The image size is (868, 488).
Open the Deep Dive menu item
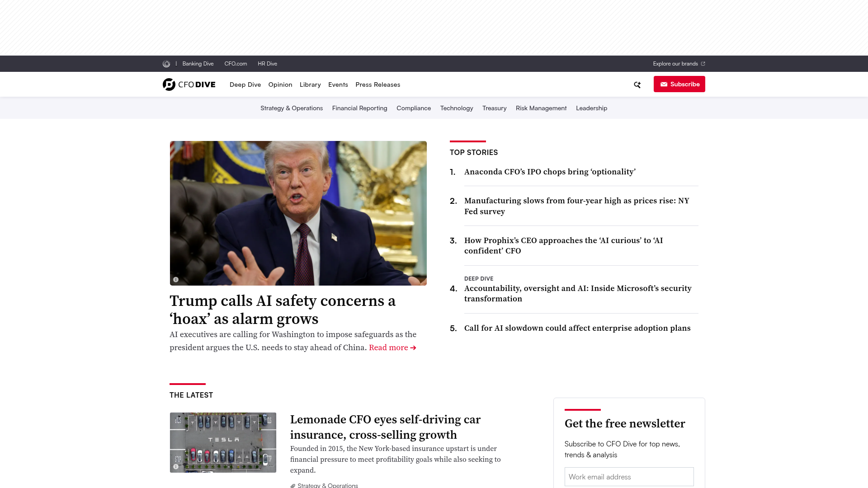pos(245,84)
